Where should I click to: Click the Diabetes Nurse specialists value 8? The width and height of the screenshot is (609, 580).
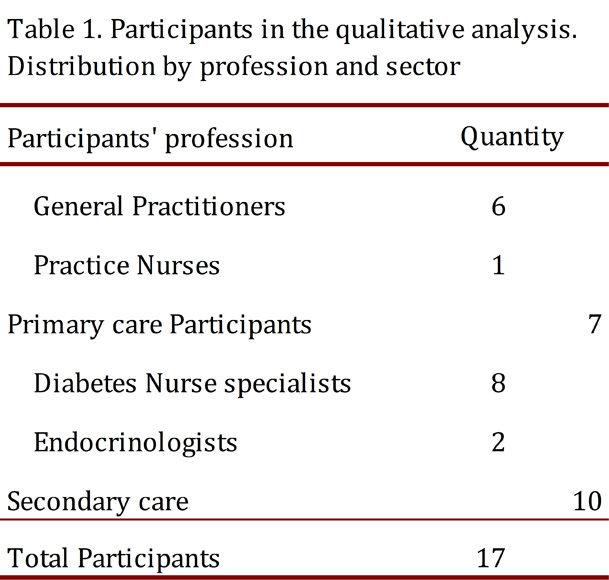click(x=498, y=383)
